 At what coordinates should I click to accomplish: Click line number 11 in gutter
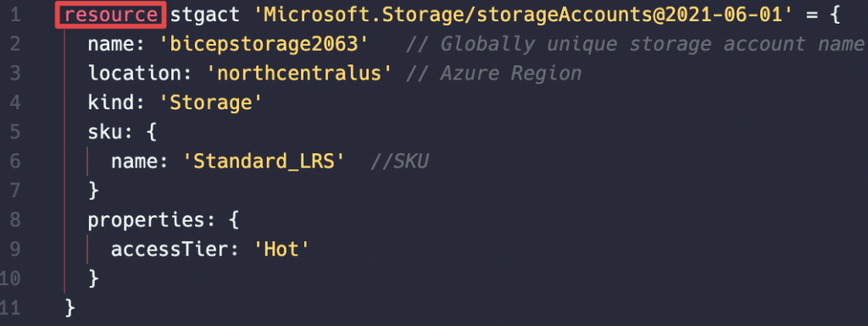(x=10, y=307)
